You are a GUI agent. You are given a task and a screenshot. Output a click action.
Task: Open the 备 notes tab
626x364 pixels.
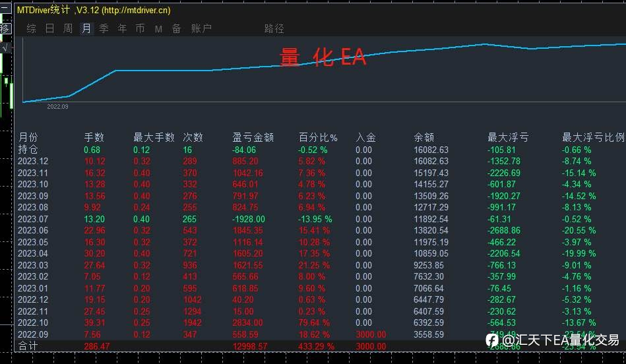tap(177, 28)
